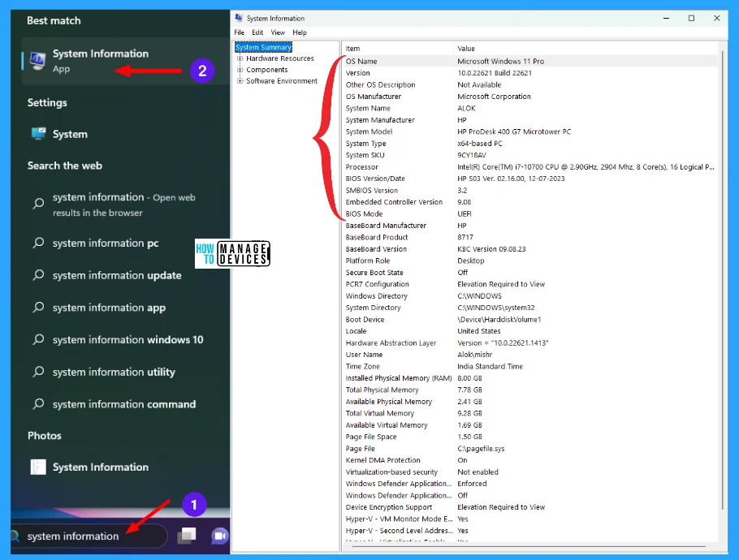Select the 'Time Zone' row
The height and width of the screenshot is (560, 739).
coord(530,366)
